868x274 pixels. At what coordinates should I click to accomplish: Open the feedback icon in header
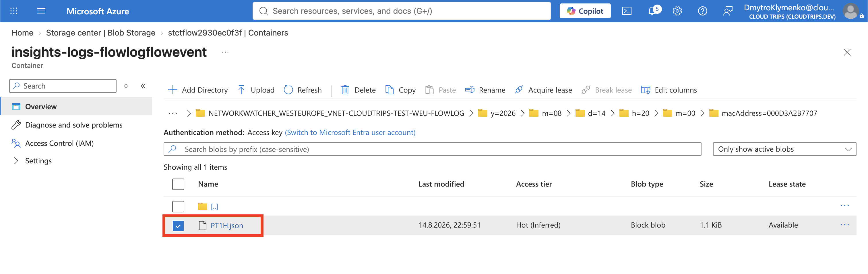click(727, 11)
